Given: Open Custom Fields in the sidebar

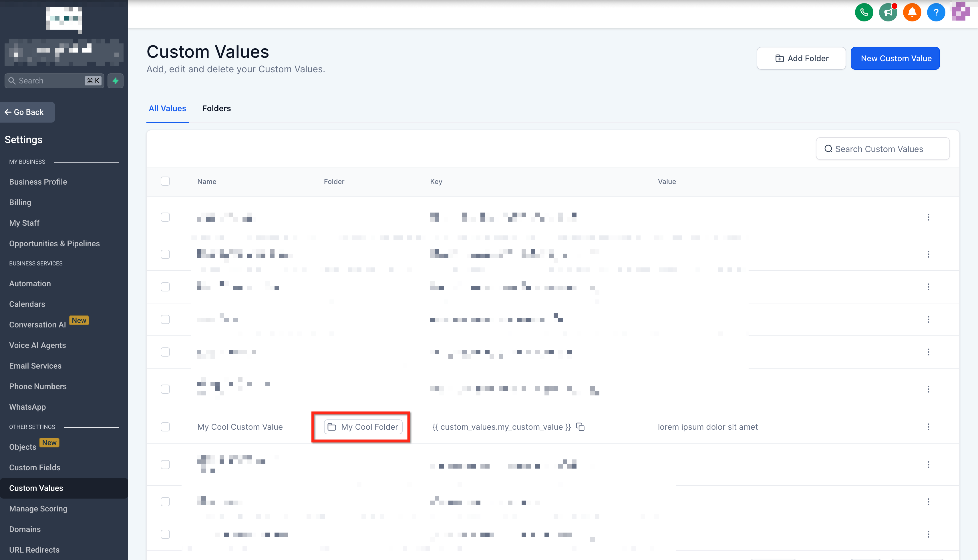Looking at the screenshot, I should point(35,467).
